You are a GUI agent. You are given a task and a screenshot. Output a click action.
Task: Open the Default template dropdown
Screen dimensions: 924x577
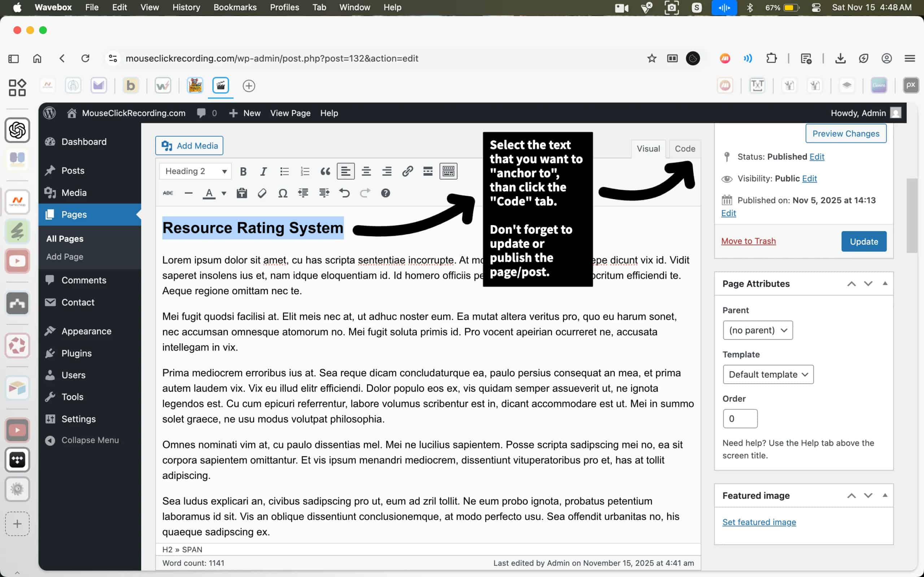tap(768, 374)
